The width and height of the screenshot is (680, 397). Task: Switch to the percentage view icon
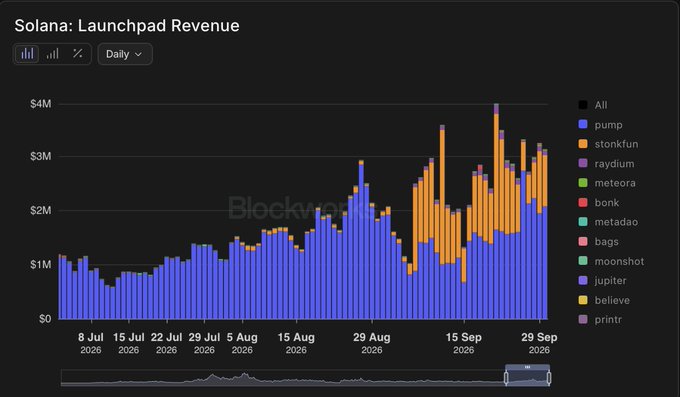[78, 53]
